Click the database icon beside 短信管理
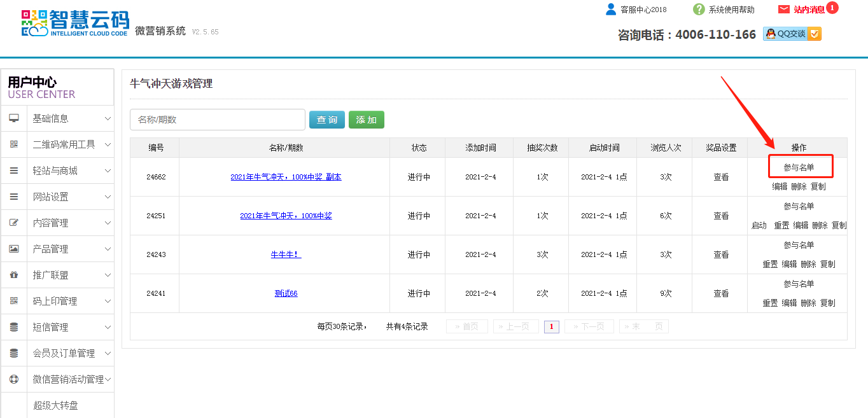Screen dimensions: 868x418 coord(14,327)
